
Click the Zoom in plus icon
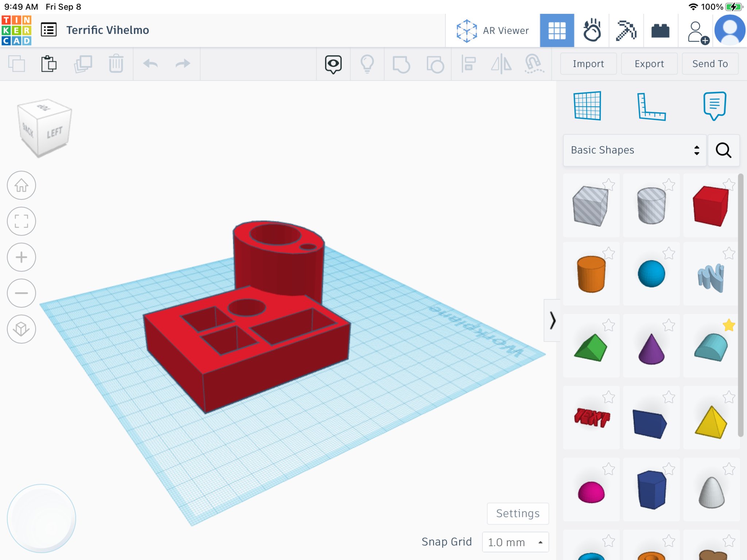[x=22, y=257]
